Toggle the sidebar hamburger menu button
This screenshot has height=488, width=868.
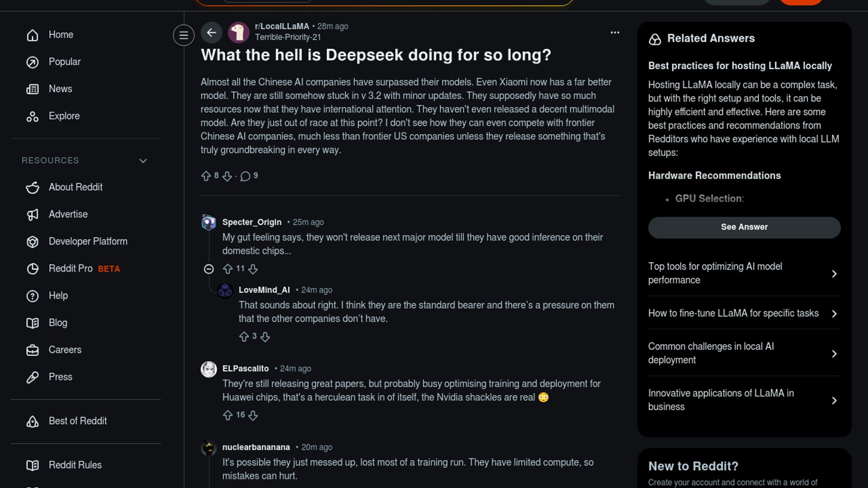pyautogui.click(x=184, y=35)
